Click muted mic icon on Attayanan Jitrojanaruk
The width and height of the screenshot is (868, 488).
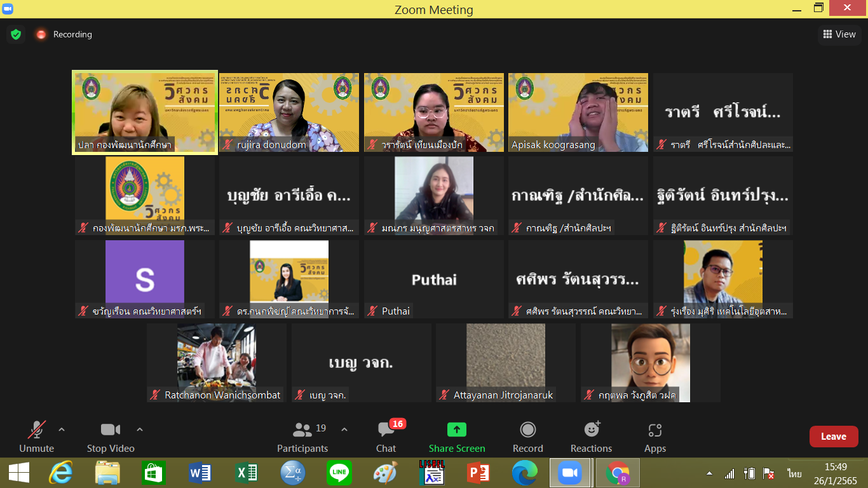click(444, 395)
